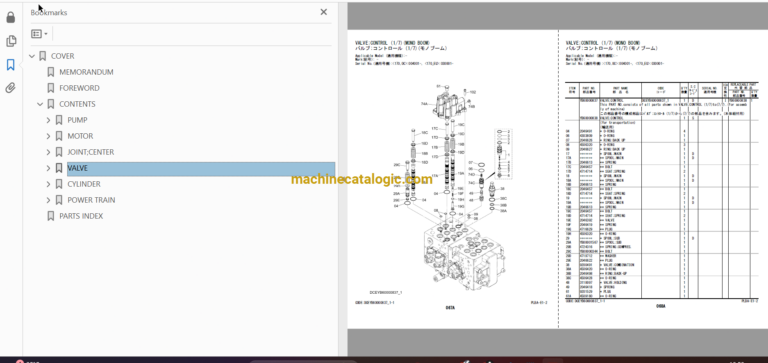Click the PUMP bookmark ribbon icon
The width and height of the screenshot is (768, 363).
click(59, 120)
